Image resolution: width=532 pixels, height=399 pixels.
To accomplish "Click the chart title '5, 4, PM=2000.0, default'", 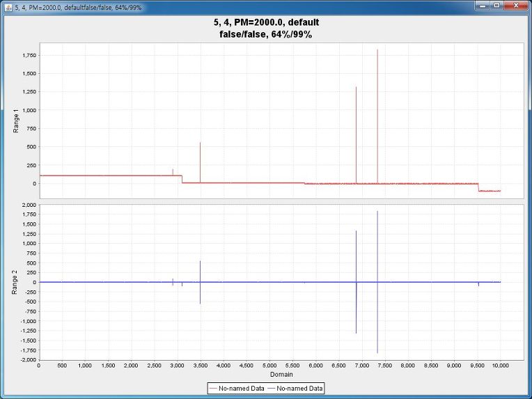I will (266, 22).
